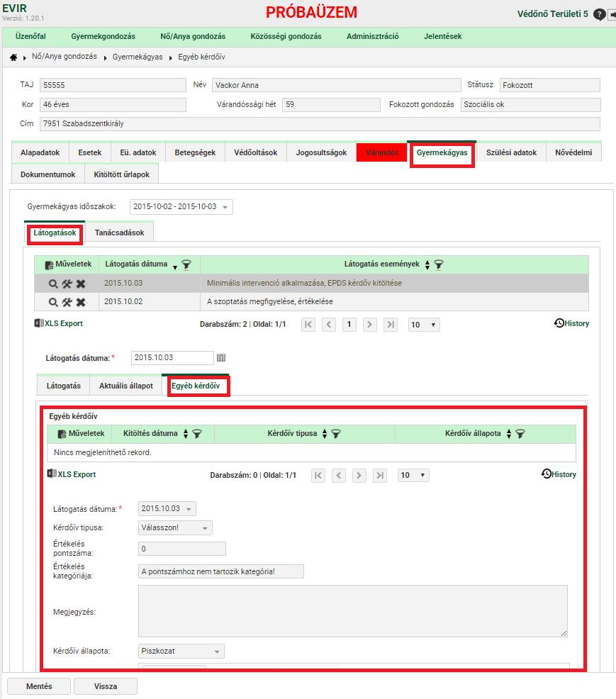Expand the Gyermekágyas időszakok dropdown

(x=181, y=207)
